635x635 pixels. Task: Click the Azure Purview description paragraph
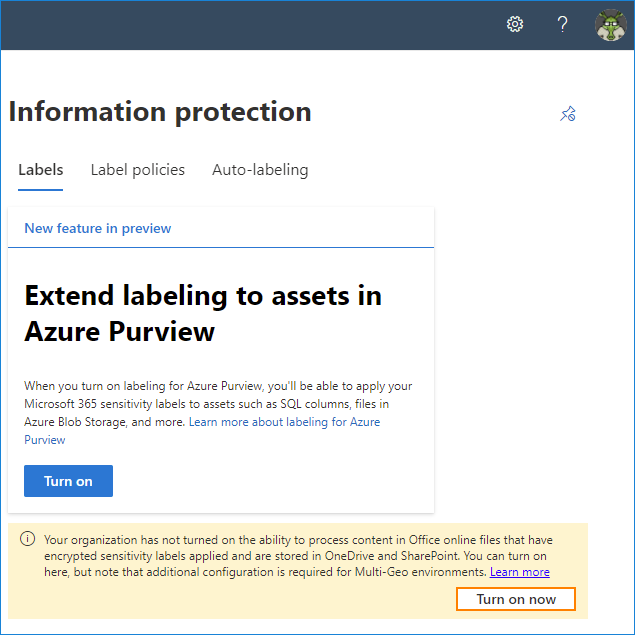pyautogui.click(x=218, y=413)
